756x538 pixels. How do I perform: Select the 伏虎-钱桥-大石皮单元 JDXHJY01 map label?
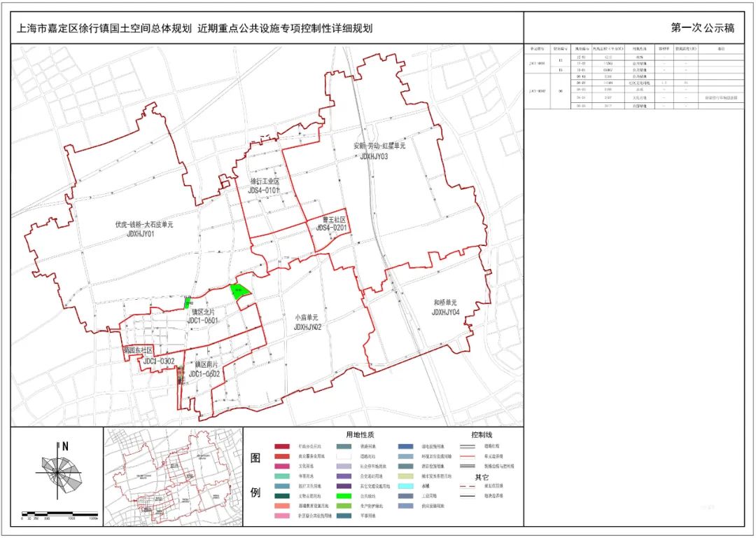click(143, 228)
